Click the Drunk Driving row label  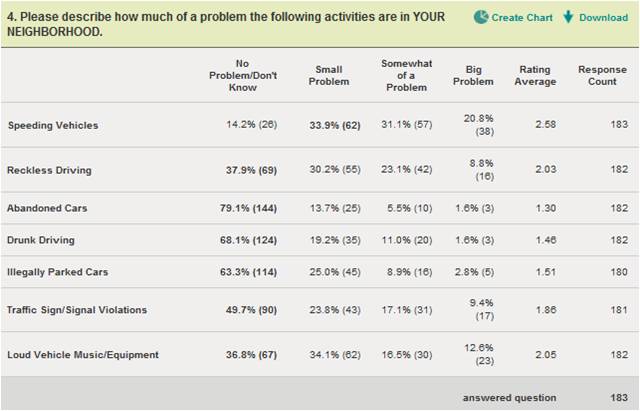click(x=41, y=240)
